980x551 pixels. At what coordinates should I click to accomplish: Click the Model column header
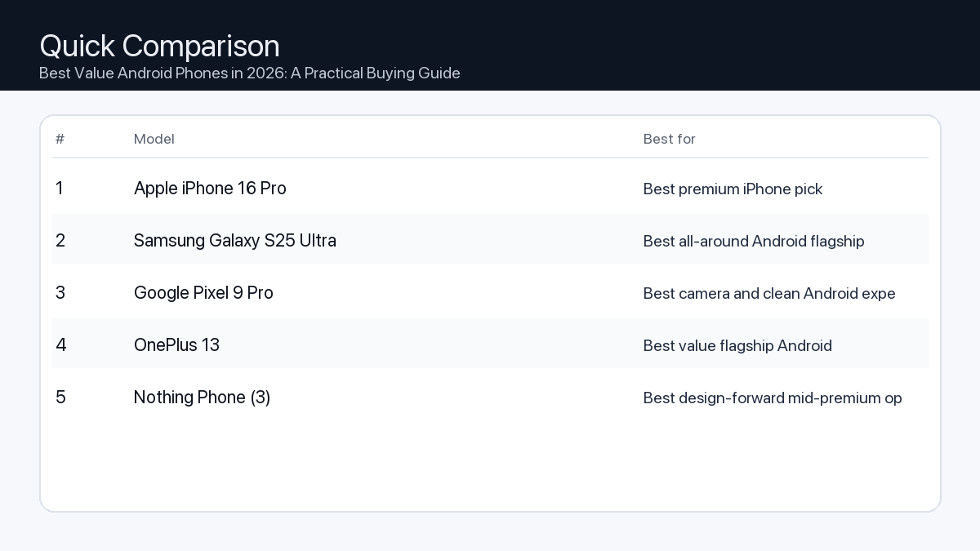pos(154,139)
